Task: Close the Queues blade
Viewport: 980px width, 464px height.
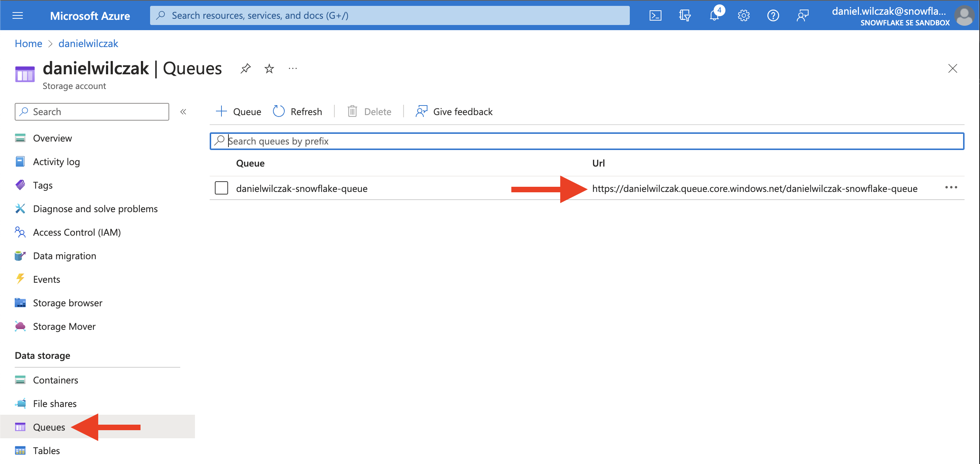Action: pyautogui.click(x=952, y=68)
